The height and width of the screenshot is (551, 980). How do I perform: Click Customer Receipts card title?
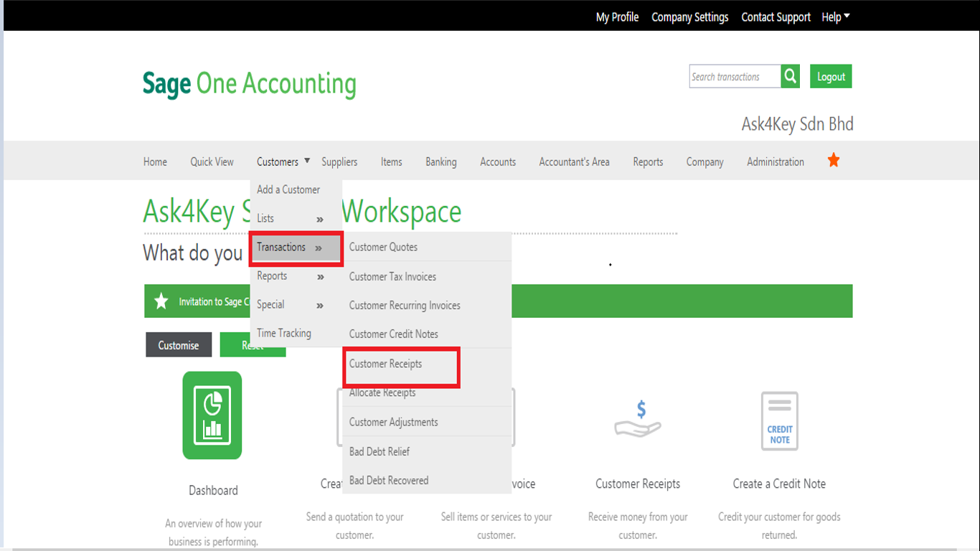point(638,484)
